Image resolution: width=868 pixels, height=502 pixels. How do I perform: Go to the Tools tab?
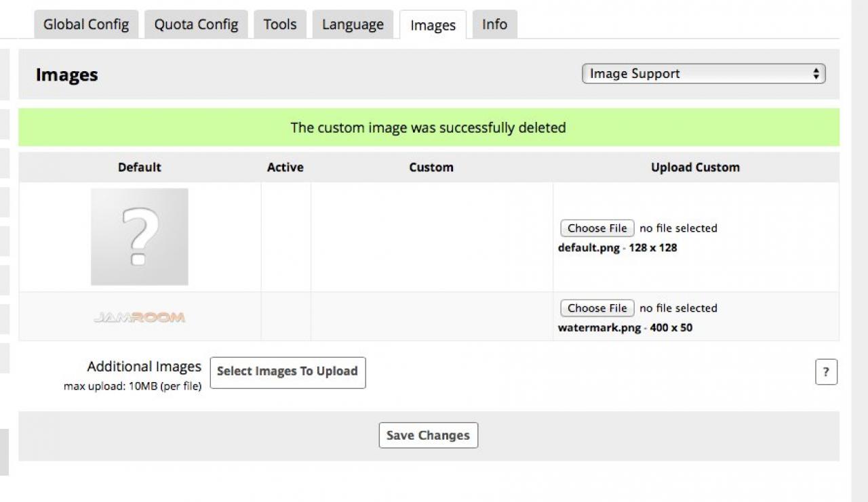[280, 24]
